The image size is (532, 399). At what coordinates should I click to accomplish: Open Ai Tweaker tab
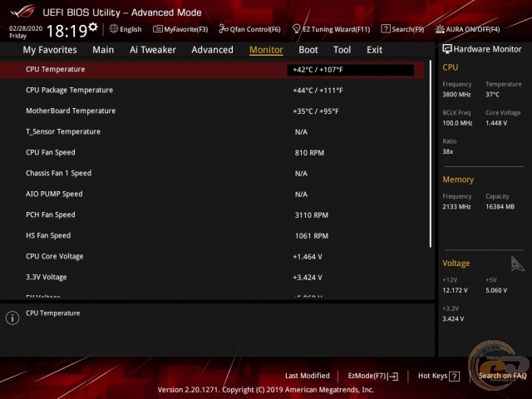(x=153, y=50)
